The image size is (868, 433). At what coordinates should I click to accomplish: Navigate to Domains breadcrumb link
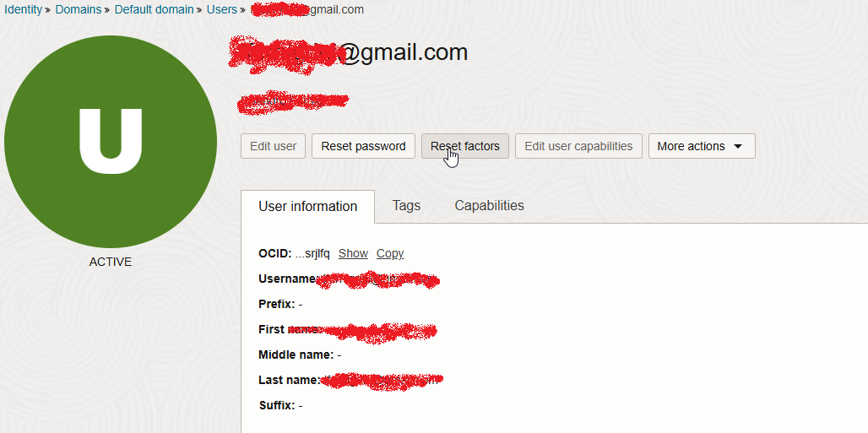[x=79, y=10]
